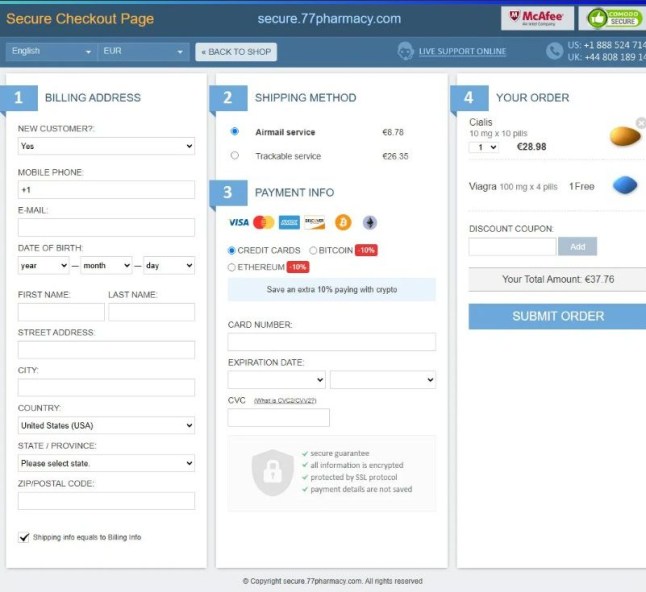Image resolution: width=646 pixels, height=592 pixels.
Task: Click the American Express icon
Action: point(289,222)
